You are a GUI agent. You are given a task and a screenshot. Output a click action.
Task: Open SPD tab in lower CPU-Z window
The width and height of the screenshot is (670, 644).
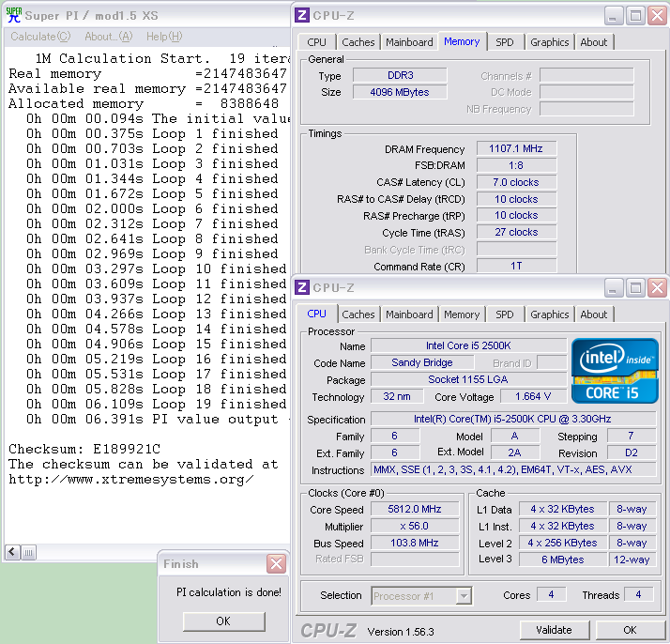[x=504, y=314]
